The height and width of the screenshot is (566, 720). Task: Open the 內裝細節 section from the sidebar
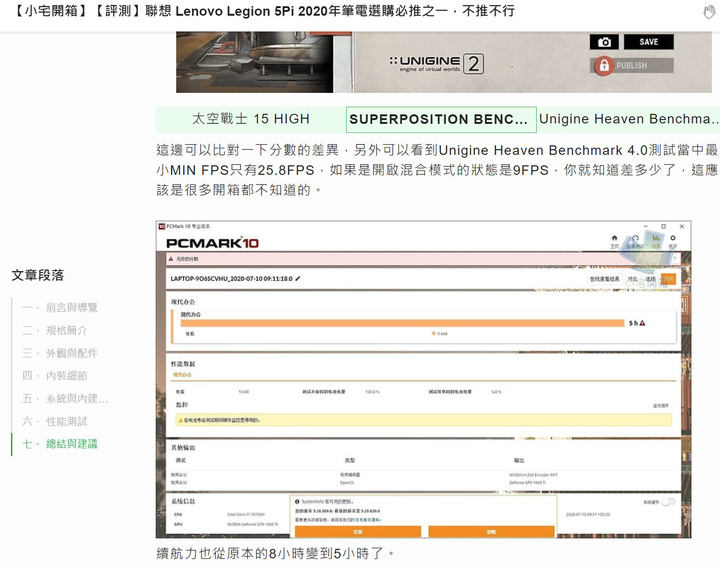[55, 375]
